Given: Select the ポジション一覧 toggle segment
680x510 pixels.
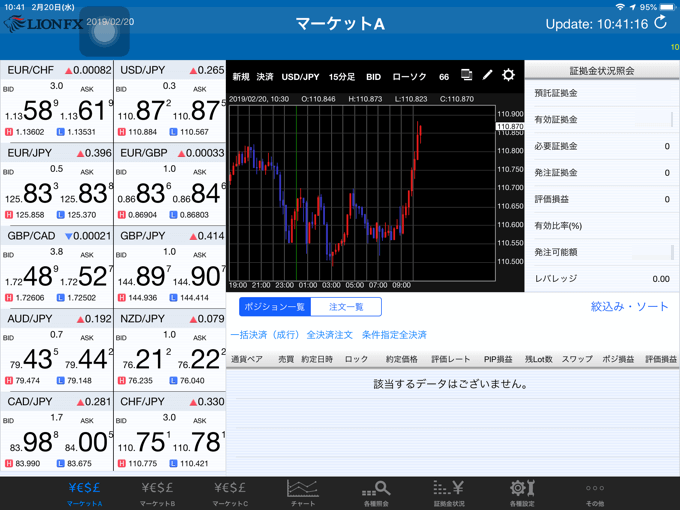Looking at the screenshot, I should coord(275,307).
